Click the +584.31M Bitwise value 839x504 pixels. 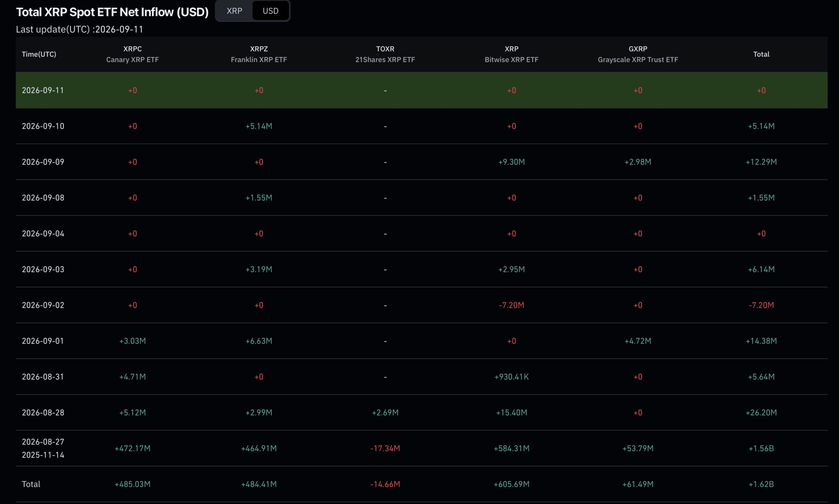(512, 448)
